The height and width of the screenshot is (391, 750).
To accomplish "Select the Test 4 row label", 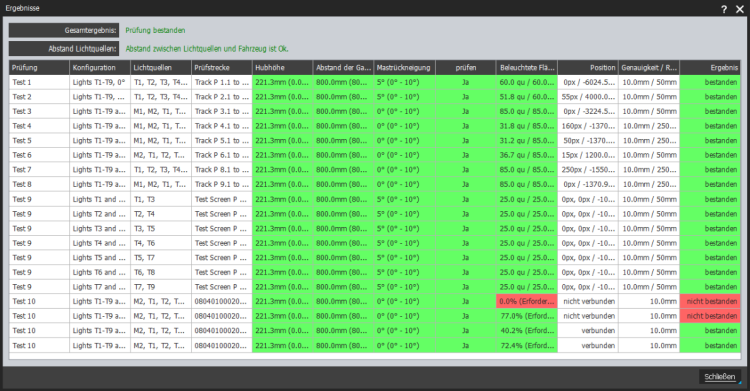I will point(39,126).
